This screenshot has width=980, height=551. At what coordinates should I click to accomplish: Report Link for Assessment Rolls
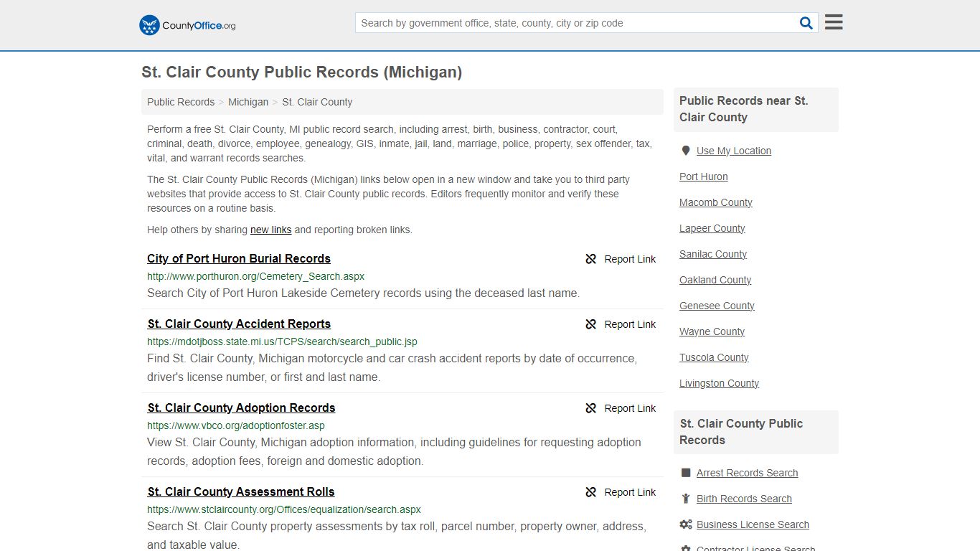click(630, 492)
